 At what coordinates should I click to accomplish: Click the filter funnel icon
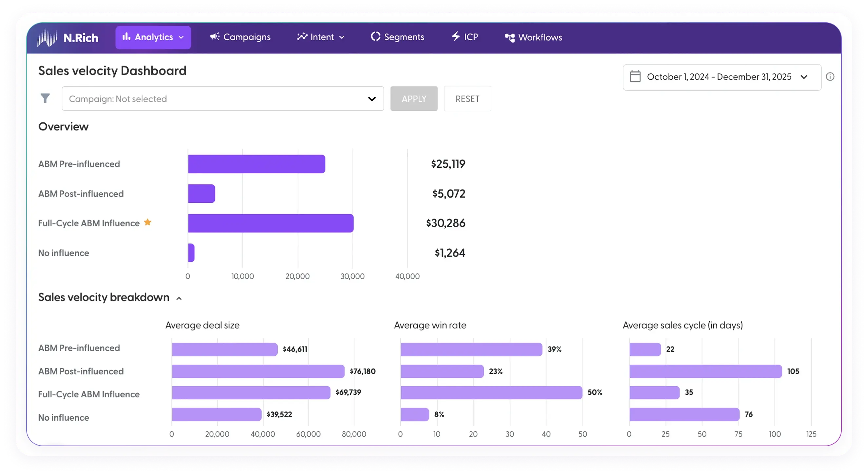pos(45,98)
